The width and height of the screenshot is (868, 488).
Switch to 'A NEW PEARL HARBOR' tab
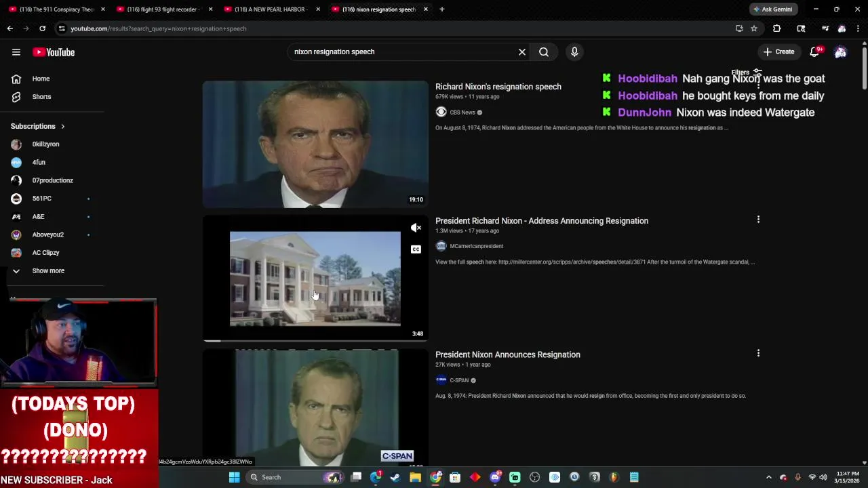pyautogui.click(x=270, y=9)
